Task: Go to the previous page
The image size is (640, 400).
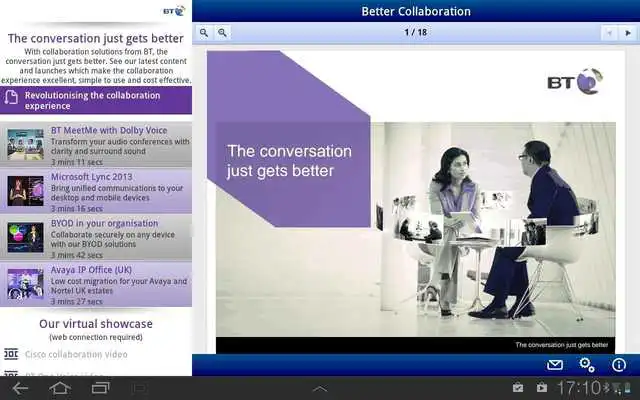Action: 607,33
